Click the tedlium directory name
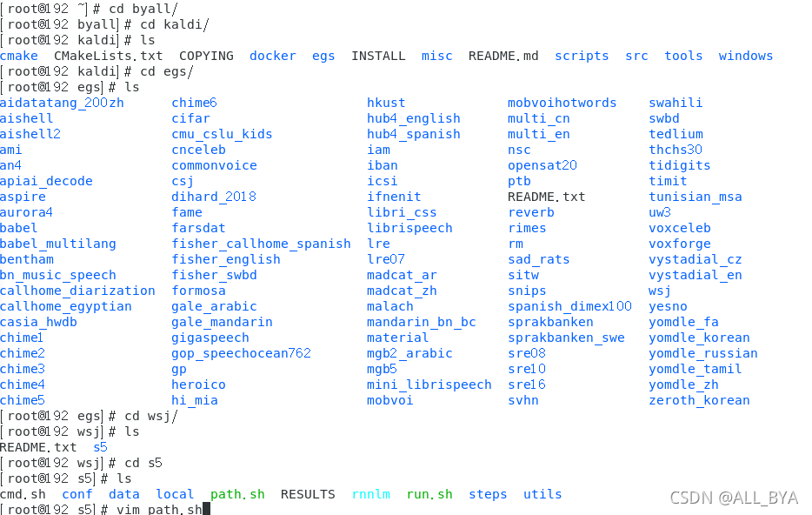Screen dimensions: 812x515 click(x=676, y=134)
